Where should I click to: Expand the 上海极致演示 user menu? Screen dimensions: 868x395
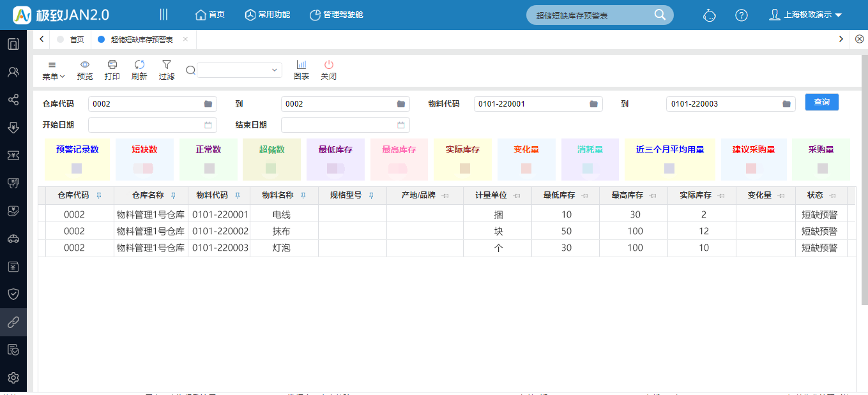tap(805, 15)
